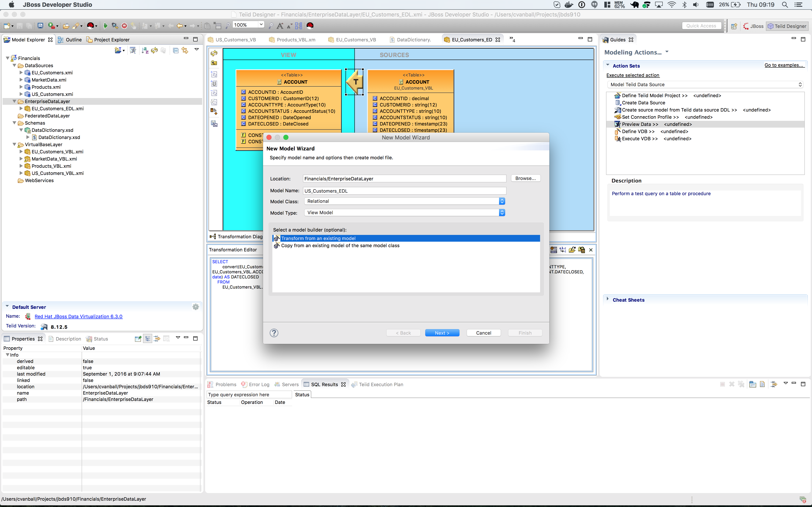Select Copy from an existing model option
The image size is (812, 507).
340,245
